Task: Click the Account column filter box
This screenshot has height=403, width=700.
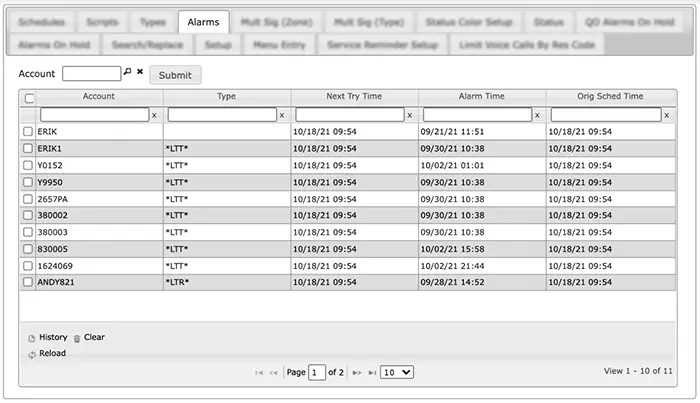Action: tap(95, 115)
